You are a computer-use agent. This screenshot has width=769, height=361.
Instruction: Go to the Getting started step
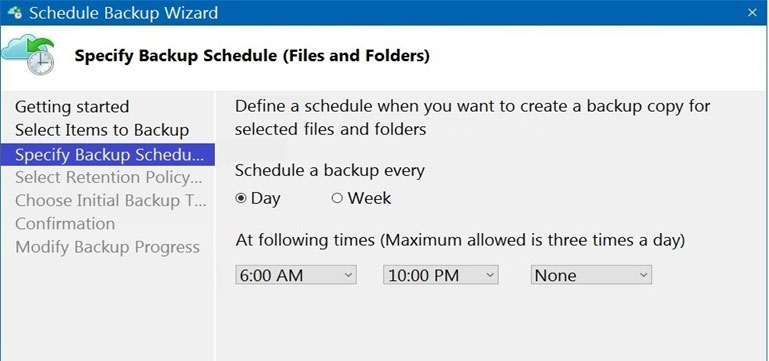click(x=72, y=107)
